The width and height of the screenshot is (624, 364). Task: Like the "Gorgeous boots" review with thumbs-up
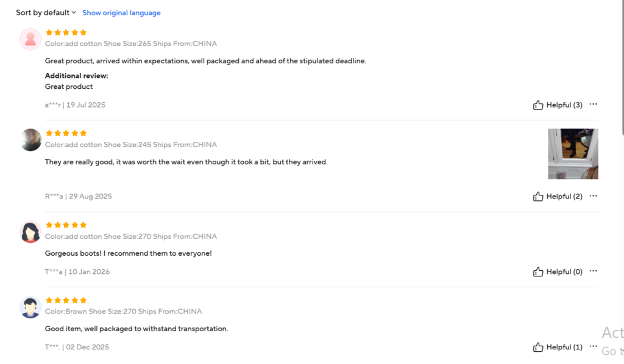(x=538, y=272)
